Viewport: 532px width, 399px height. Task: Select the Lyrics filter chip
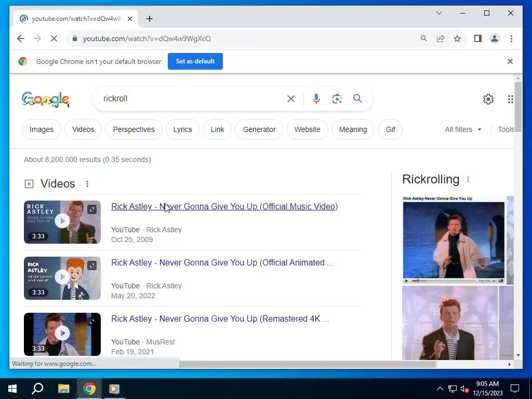[182, 129]
